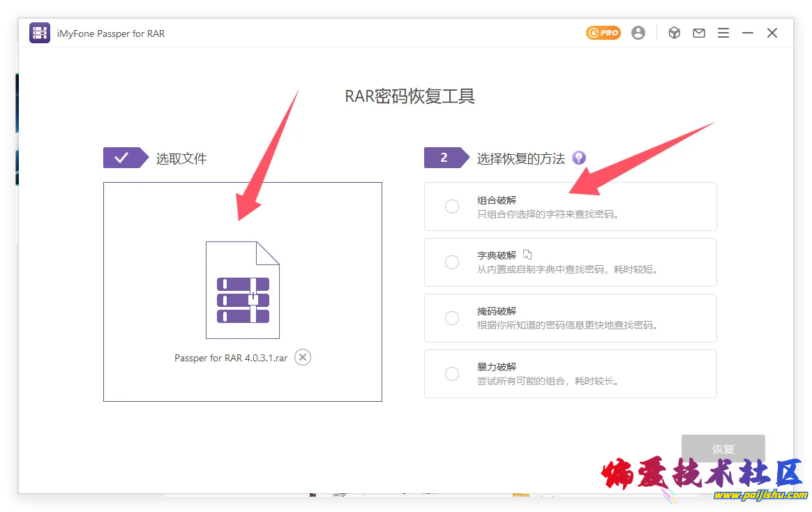Click the iMyFone Passper app logo
The height and width of the screenshot is (512, 812).
[40, 33]
